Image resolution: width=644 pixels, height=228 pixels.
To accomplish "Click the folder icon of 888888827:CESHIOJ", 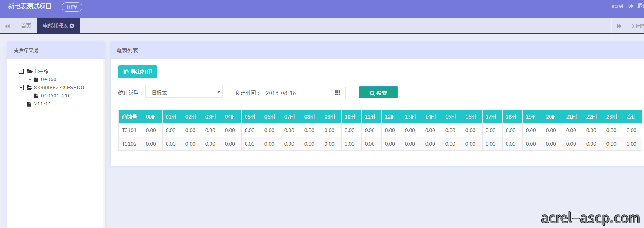I will [29, 88].
